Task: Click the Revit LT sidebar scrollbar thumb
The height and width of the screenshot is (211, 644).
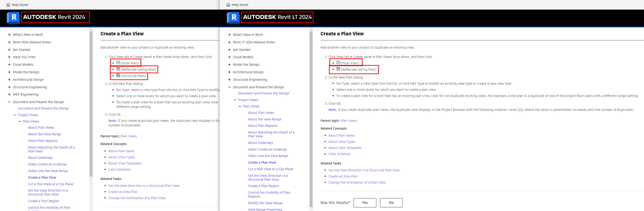Action: 311,119
